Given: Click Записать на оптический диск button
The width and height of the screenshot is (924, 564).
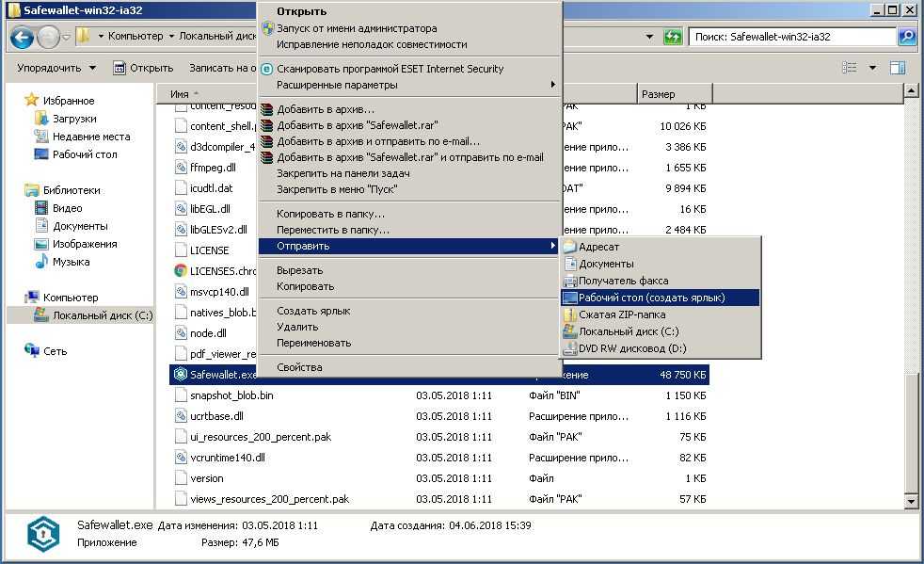Looking at the screenshot, I should [x=222, y=68].
